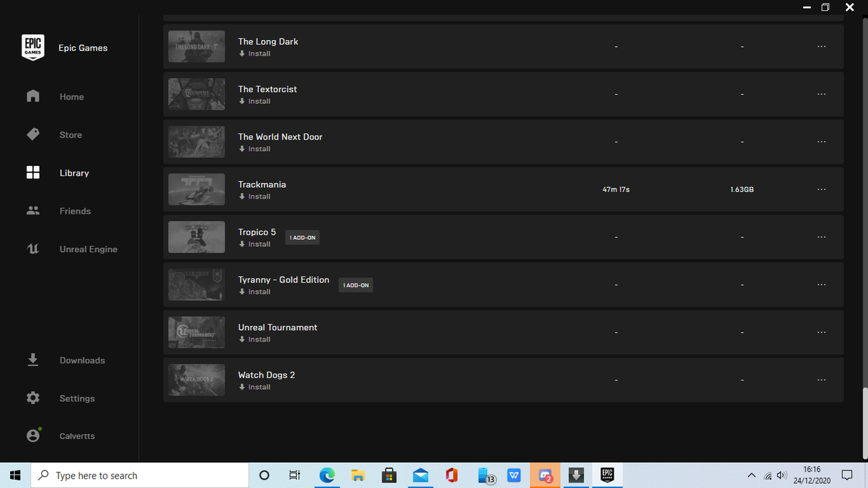Install The Long Dark

(x=254, y=54)
